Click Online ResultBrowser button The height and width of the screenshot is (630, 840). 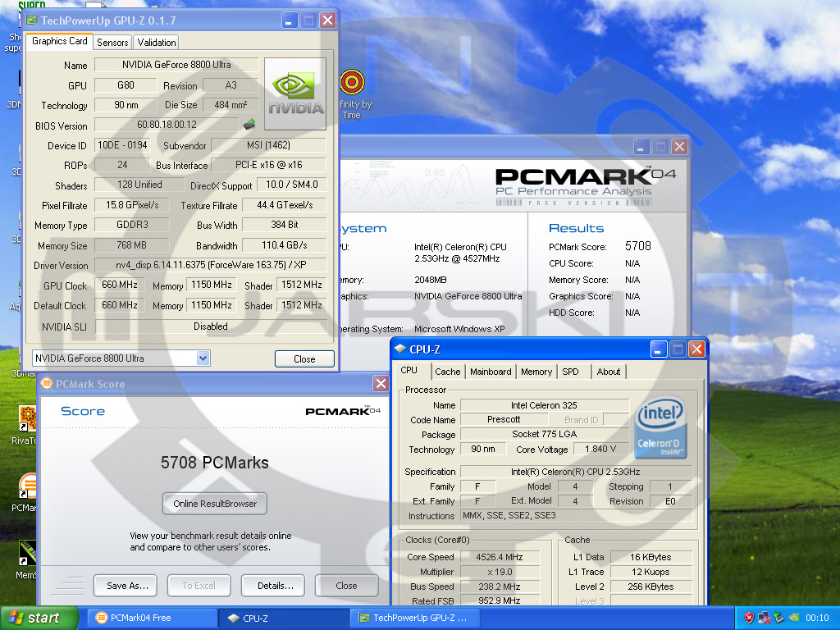tap(215, 504)
